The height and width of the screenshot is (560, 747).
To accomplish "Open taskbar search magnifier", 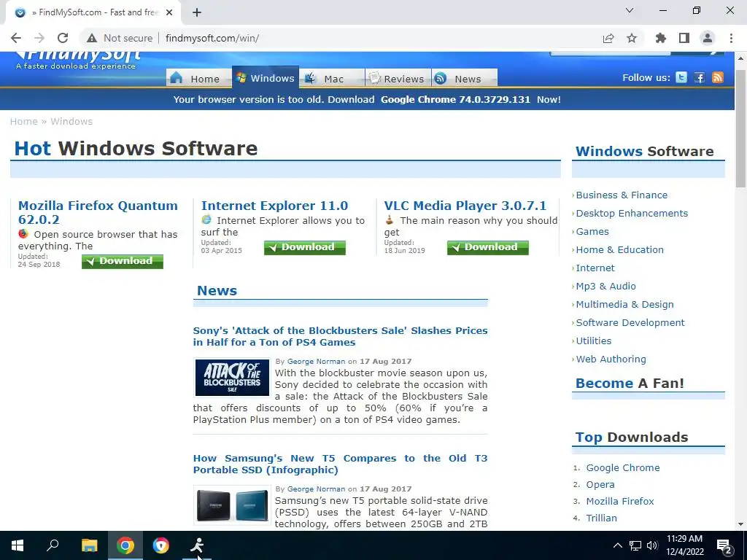I will click(53, 545).
